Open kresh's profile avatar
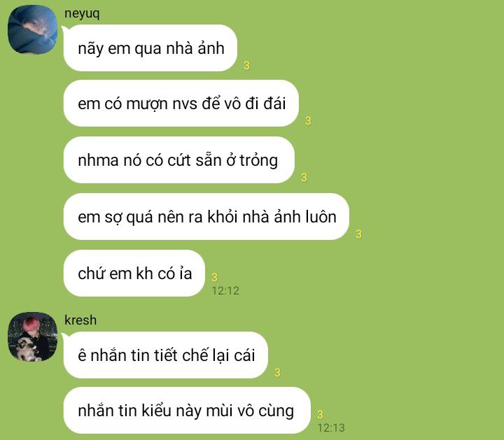Screen dimensions: 504x440 point(32,336)
